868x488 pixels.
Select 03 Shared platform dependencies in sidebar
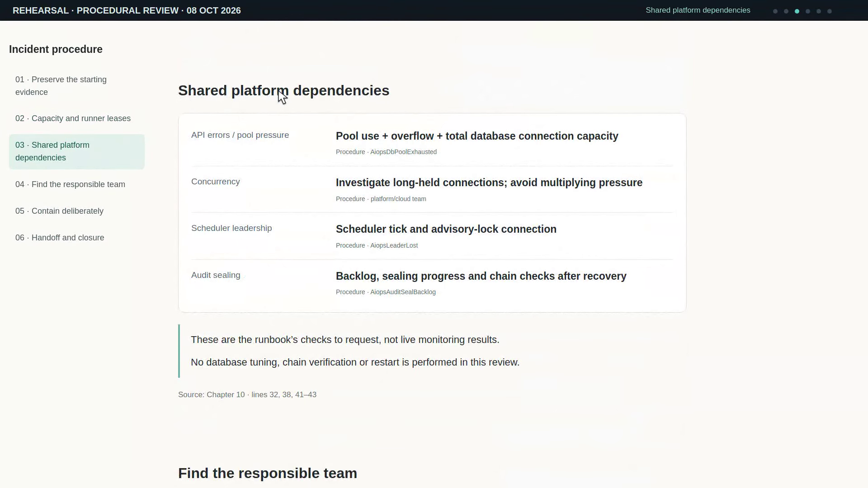77,151
